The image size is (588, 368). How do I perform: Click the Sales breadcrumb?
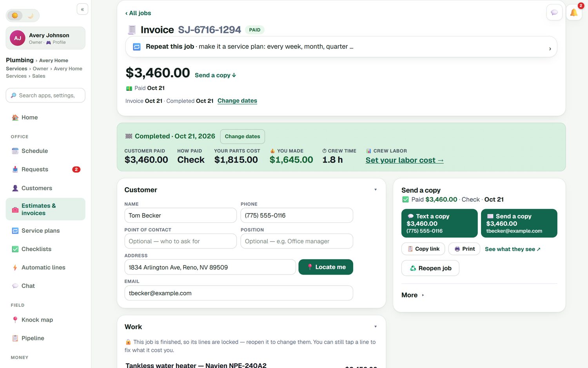click(39, 76)
